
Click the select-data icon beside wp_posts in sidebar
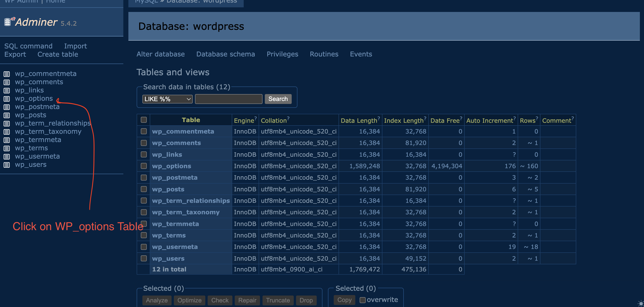(7, 115)
